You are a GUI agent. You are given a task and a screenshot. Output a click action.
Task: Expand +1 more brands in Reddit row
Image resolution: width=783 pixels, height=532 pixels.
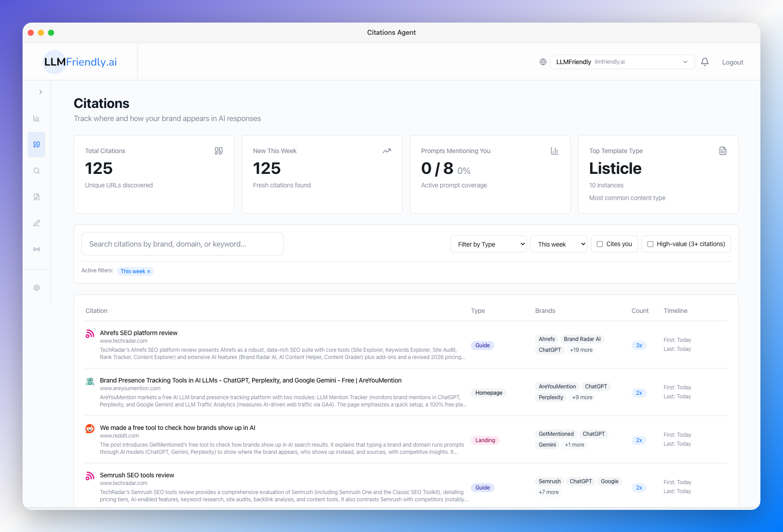click(x=574, y=445)
